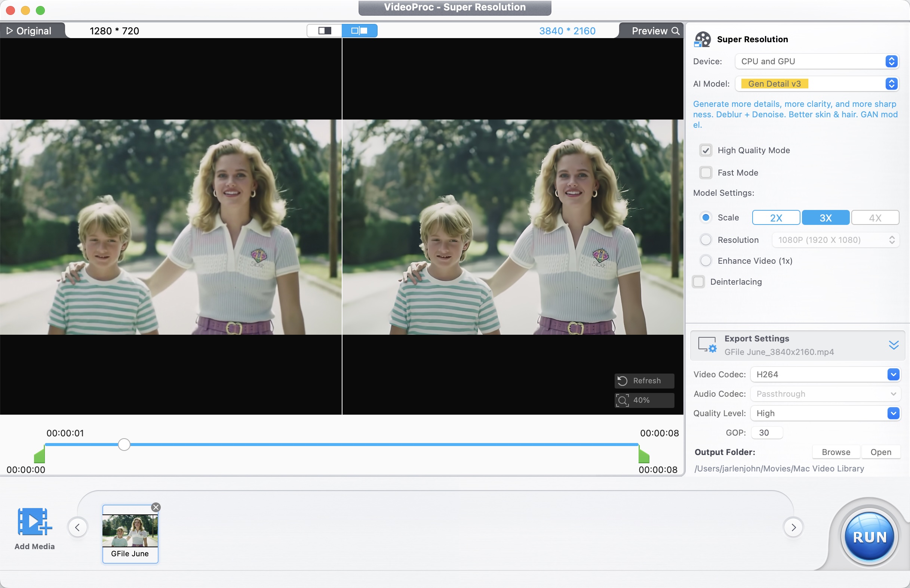Image resolution: width=910 pixels, height=588 pixels.
Task: Uncheck the High Quality Mode checkbox
Action: [x=705, y=150]
